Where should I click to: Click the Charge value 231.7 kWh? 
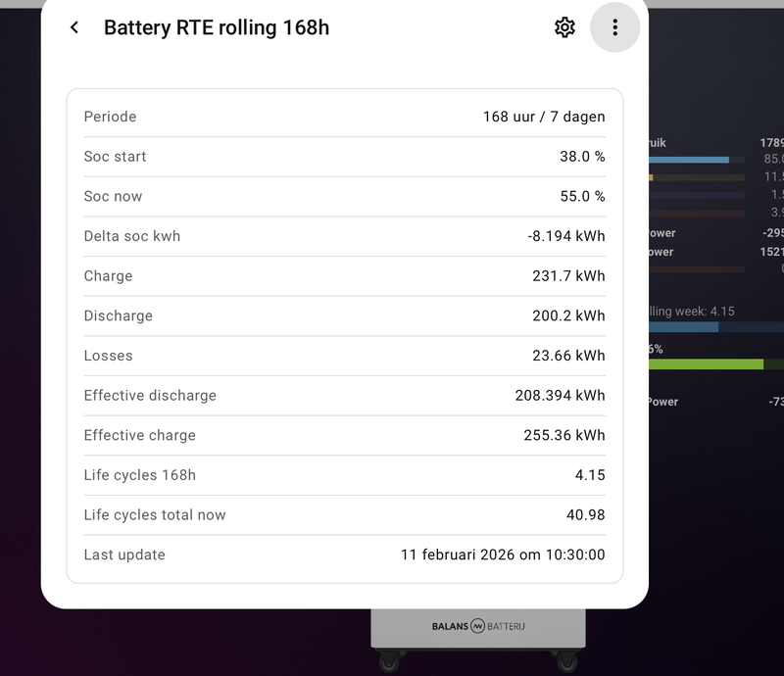point(568,276)
